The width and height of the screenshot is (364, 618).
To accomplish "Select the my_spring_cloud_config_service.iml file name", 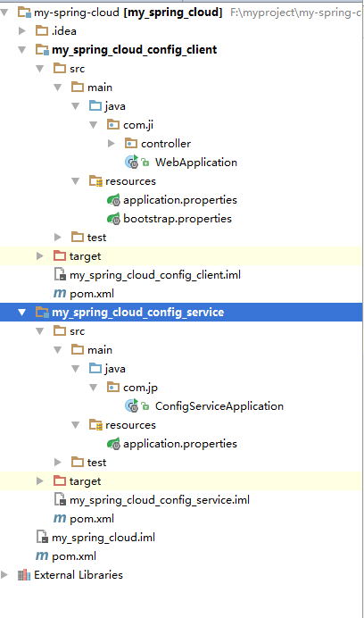I will [160, 500].
